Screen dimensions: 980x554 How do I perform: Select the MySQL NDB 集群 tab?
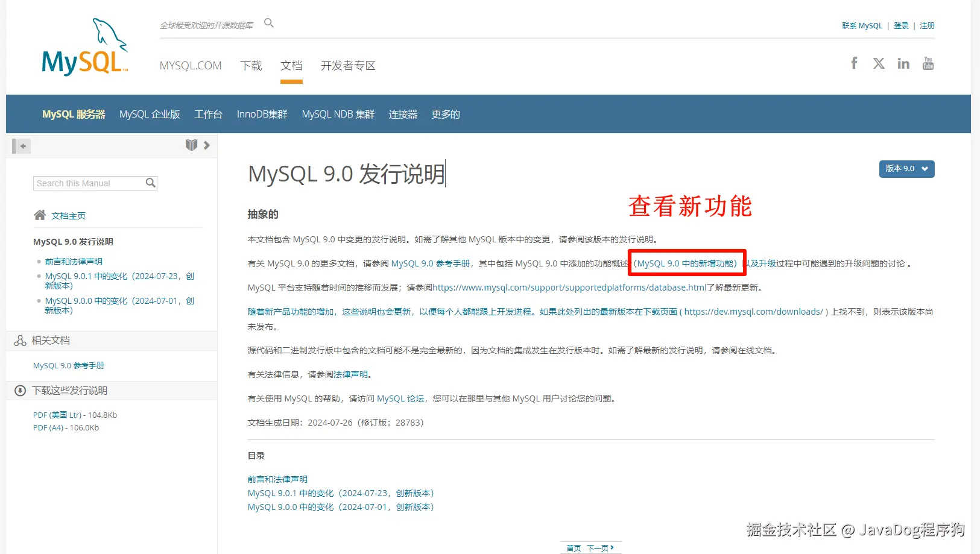(x=338, y=114)
